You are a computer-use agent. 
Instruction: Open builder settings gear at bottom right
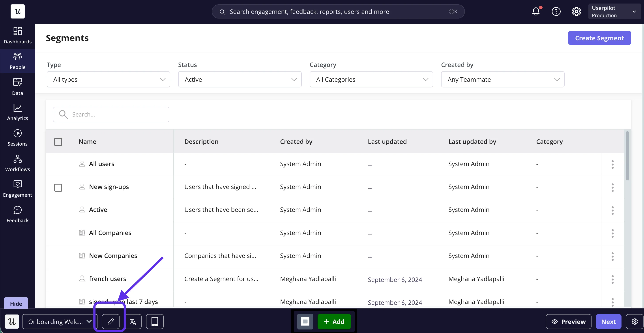tap(635, 322)
